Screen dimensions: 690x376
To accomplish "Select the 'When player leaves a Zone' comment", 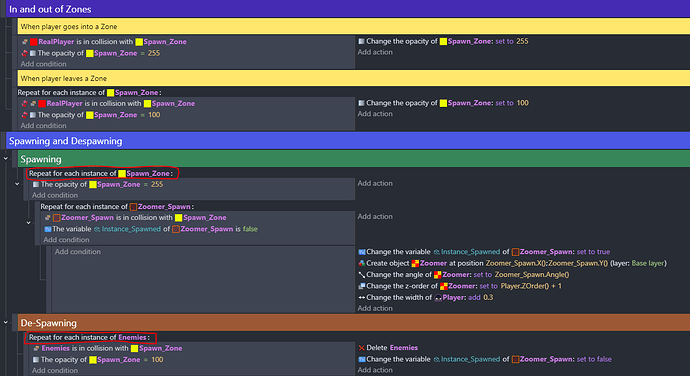I will [354, 78].
